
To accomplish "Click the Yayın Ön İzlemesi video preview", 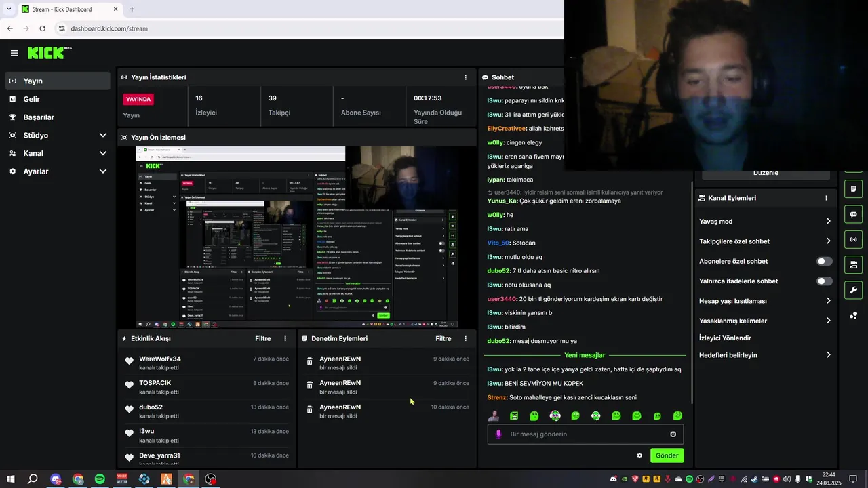I will [297, 237].
